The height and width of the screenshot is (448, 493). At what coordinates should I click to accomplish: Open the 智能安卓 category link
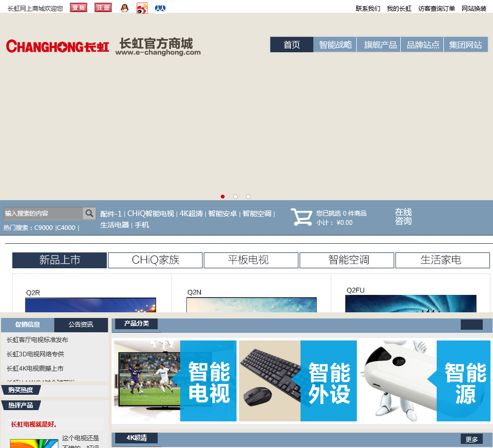click(222, 214)
